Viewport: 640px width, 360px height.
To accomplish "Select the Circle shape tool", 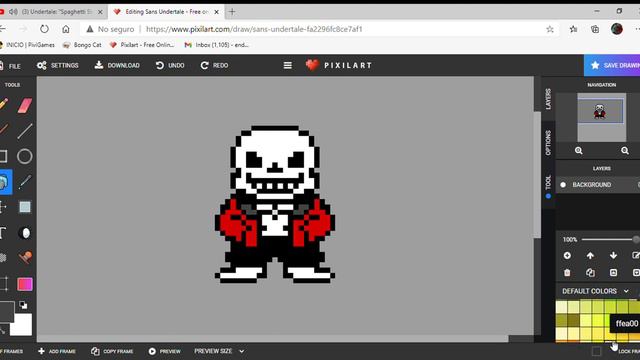I will tap(25, 156).
